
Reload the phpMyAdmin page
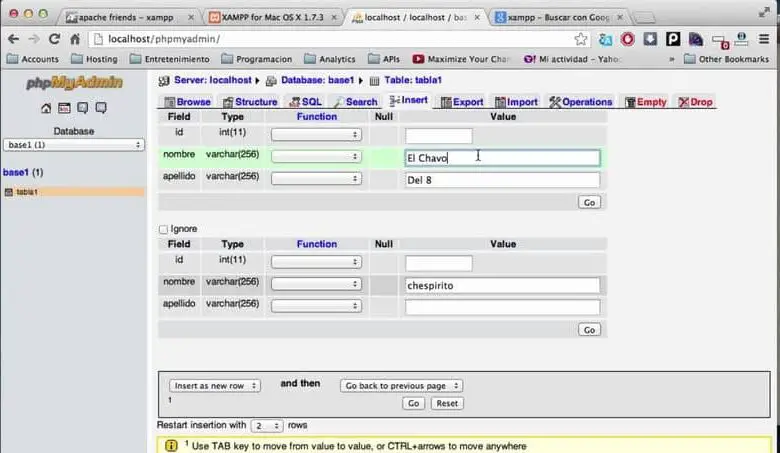[54, 39]
